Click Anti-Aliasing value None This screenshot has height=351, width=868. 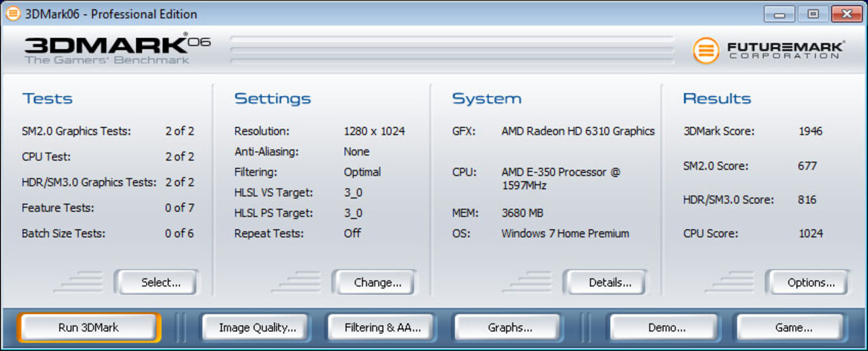(357, 151)
